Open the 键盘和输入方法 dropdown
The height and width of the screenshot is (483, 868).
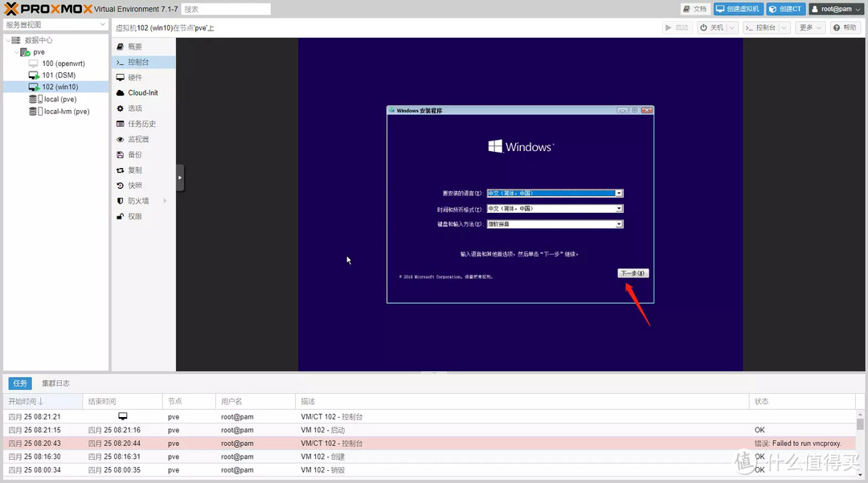click(555, 224)
